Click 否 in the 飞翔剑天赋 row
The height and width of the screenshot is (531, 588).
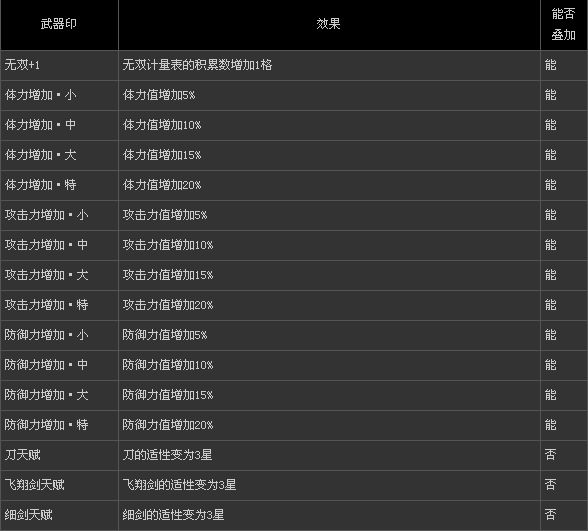tap(550, 485)
